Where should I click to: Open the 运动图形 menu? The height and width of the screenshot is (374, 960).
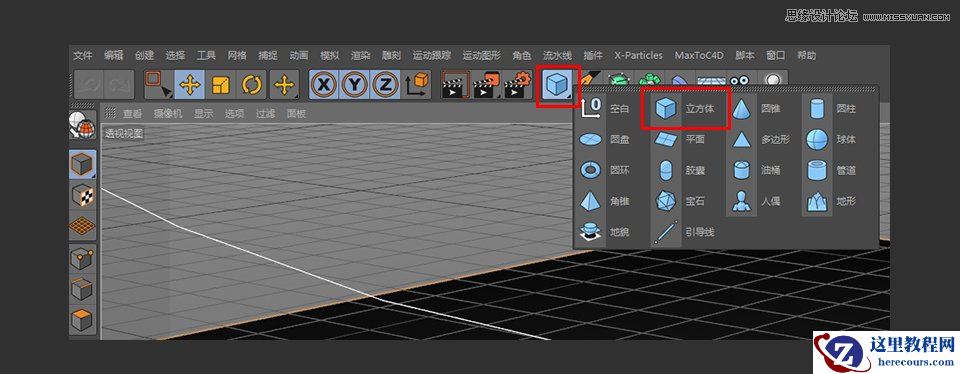pos(482,55)
